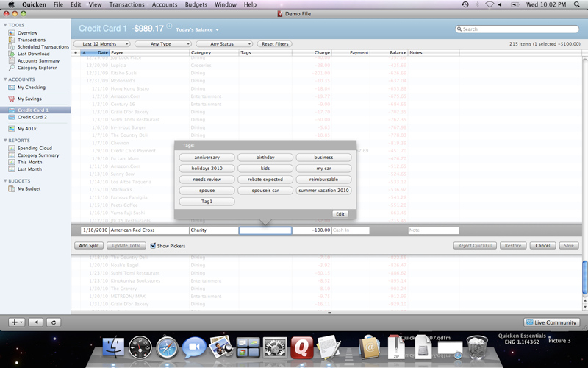
Task: Click the vertical scrollbar thumb of register
Action: pos(584,277)
